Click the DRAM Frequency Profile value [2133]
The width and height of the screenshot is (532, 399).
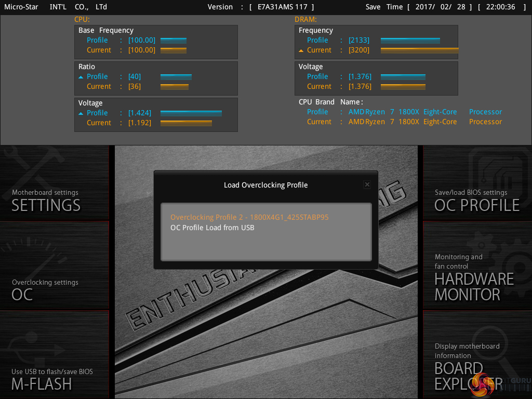click(x=359, y=41)
